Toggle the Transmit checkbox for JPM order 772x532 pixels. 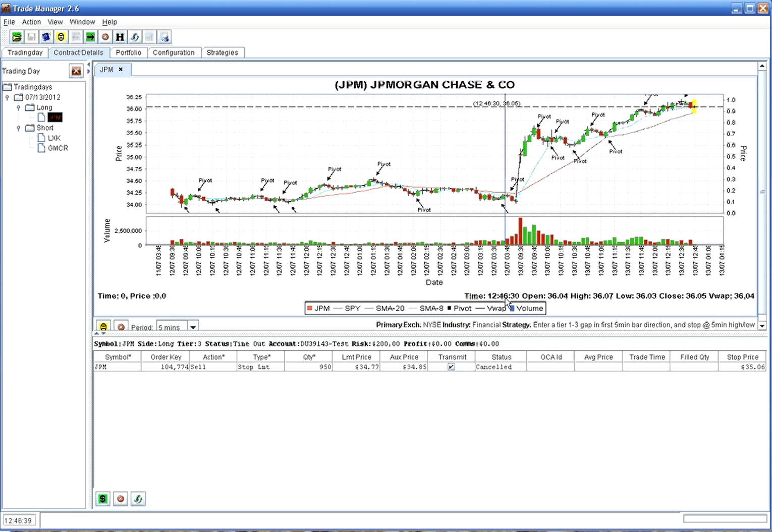tap(451, 367)
